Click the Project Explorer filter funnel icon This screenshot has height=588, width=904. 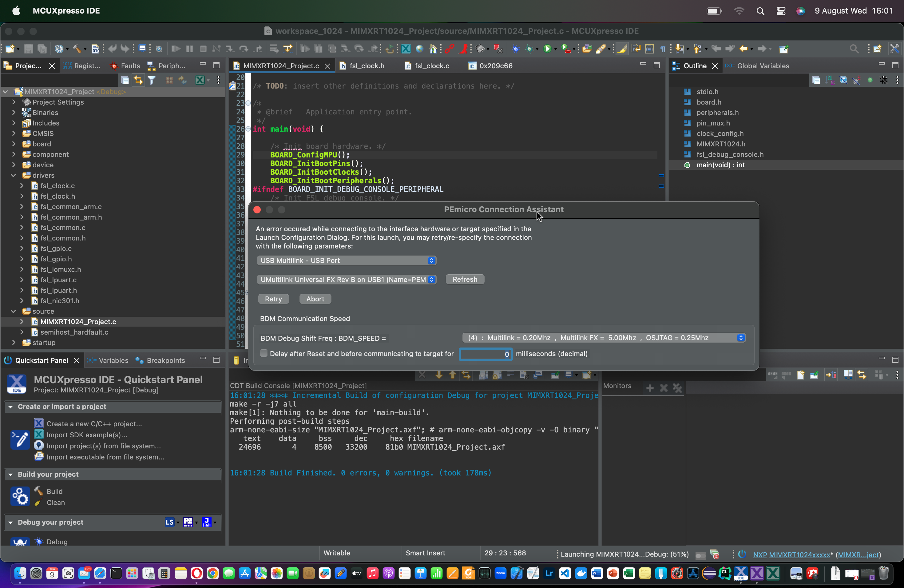152,80
